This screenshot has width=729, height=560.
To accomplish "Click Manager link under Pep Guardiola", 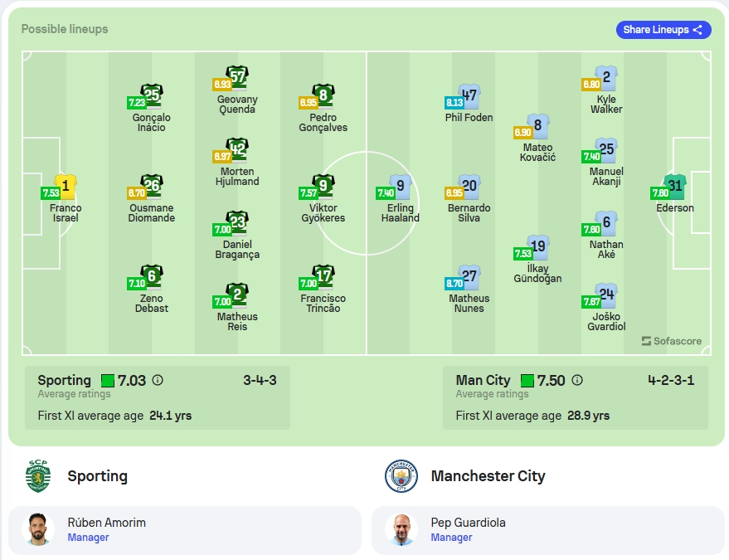I will click(x=451, y=538).
